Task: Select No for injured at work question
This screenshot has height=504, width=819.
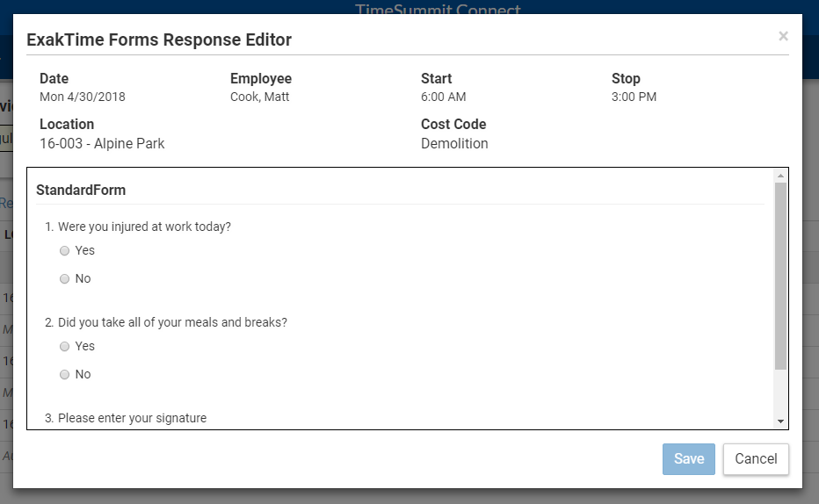Action: click(x=64, y=278)
